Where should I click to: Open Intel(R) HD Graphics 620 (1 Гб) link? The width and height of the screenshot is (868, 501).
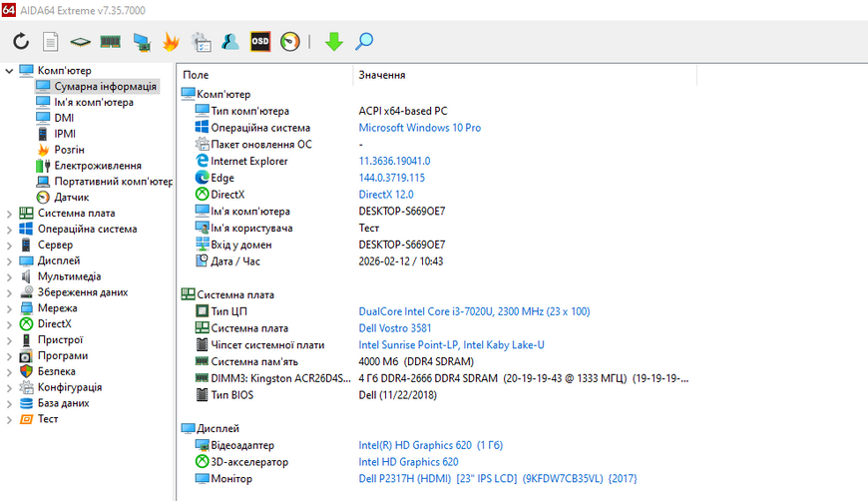(431, 445)
